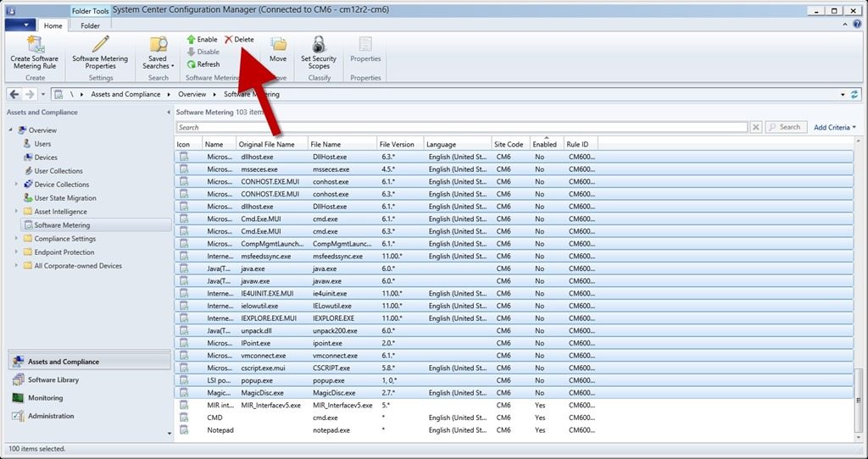Select the MagicDisc.exe rule row

[x=514, y=393]
